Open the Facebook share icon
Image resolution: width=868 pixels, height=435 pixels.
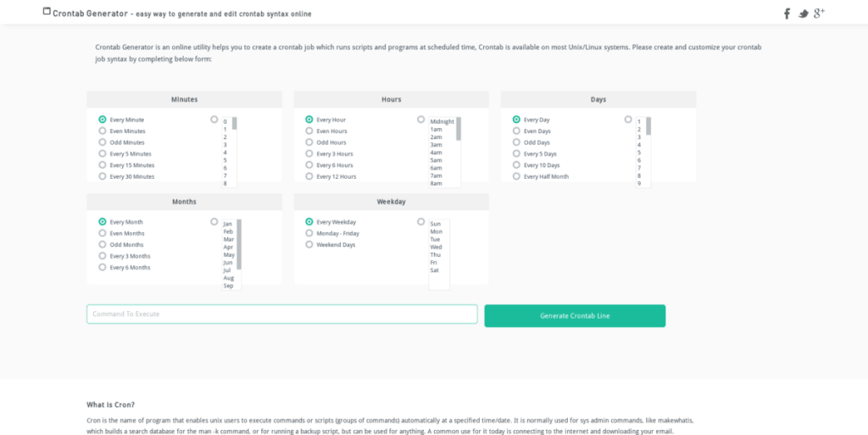tap(787, 14)
